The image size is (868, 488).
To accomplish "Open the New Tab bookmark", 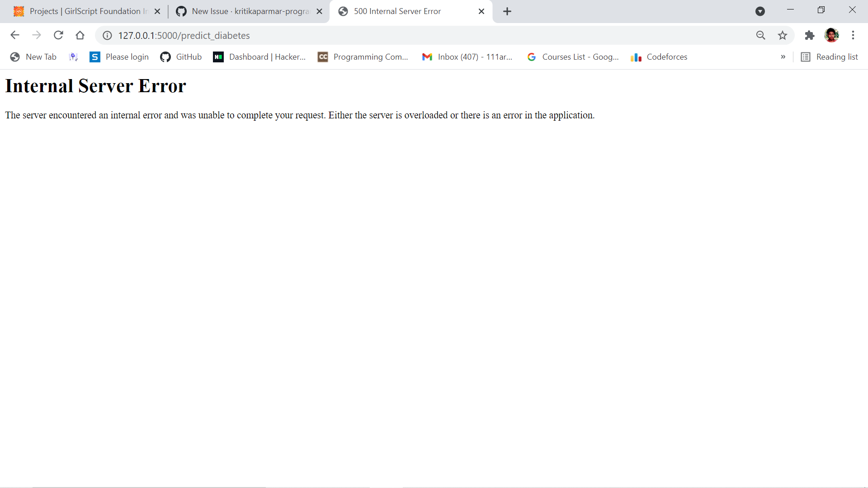I will coord(33,57).
